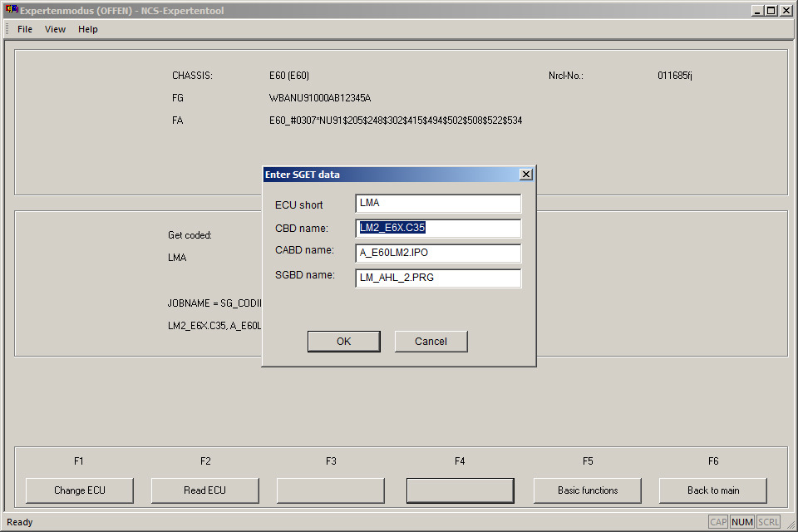
Task: Click the FG value WBANU91000AB12345A
Action: tap(320, 98)
